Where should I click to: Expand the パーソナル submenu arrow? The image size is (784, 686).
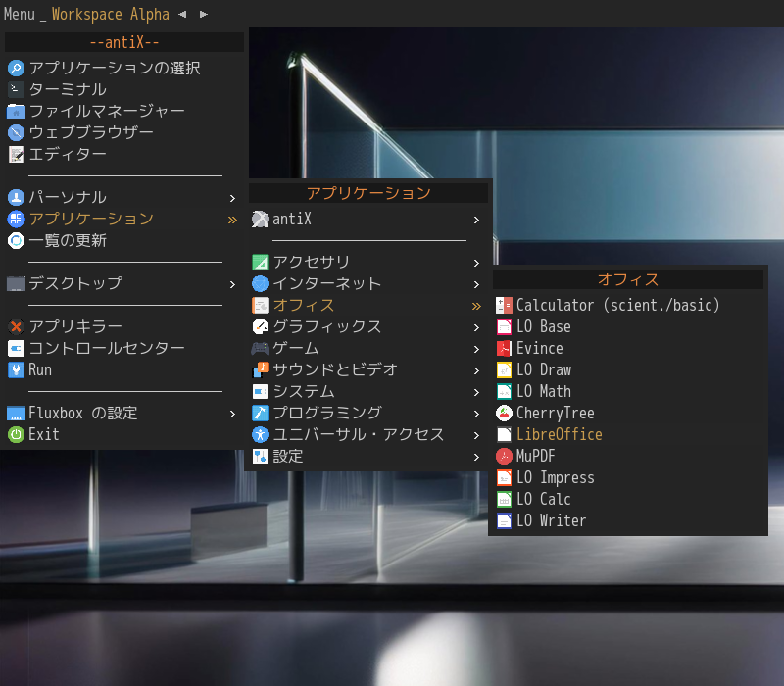[x=232, y=199]
